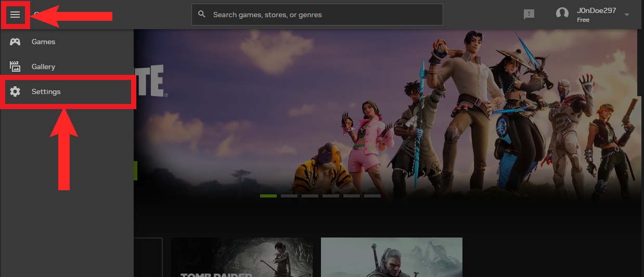Viewport: 644px width, 277px height.
Task: Open the hamburger menu icon
Action: pyautogui.click(x=15, y=15)
